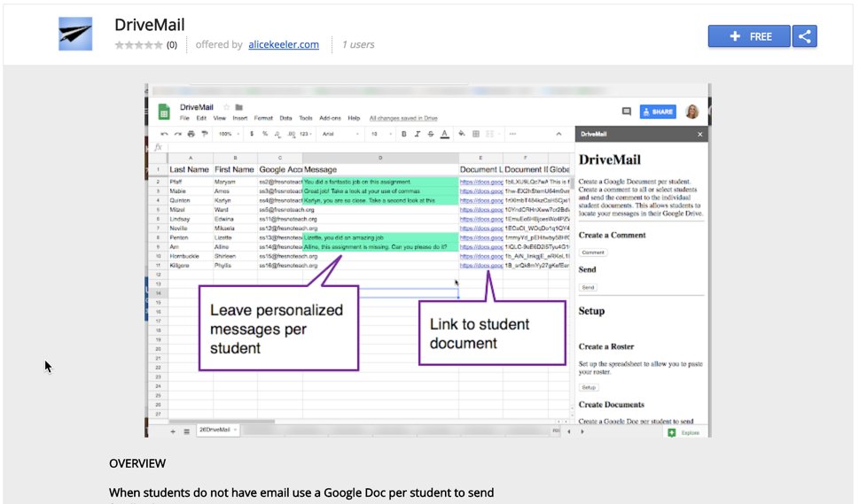Click the Print icon in Sheets toolbar
The height and width of the screenshot is (504, 859).
point(191,134)
